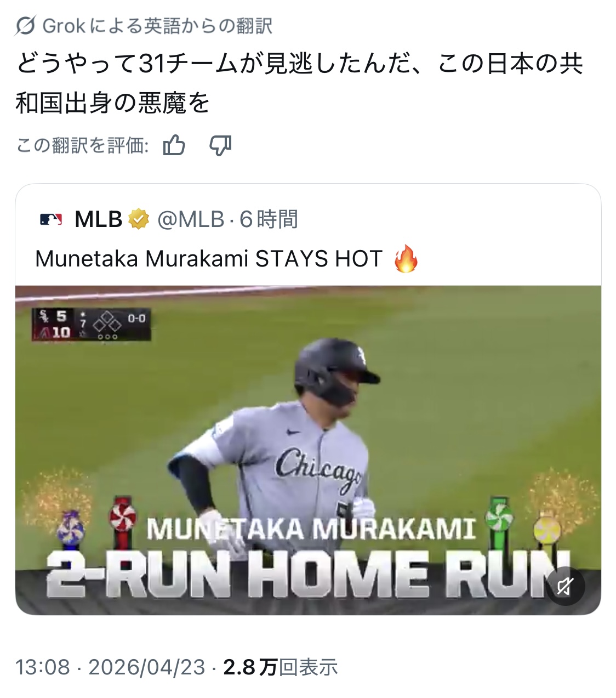Rate translation with thumbs down
Screen dimensions: 616x698
pos(220,145)
